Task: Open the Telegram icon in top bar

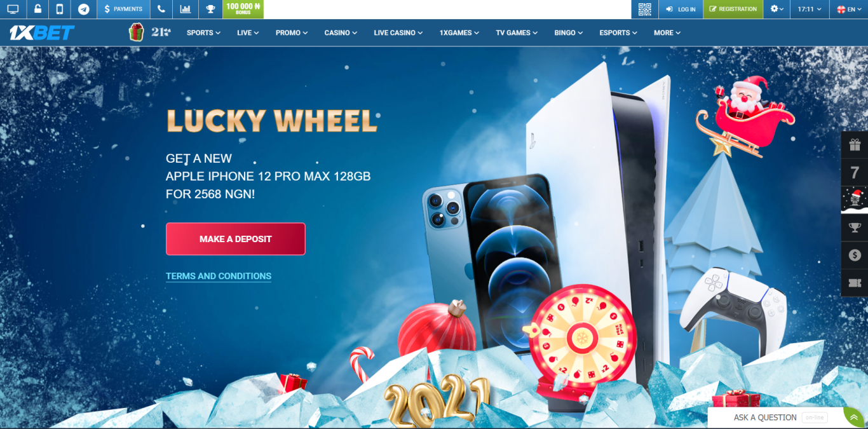Action: [x=83, y=9]
